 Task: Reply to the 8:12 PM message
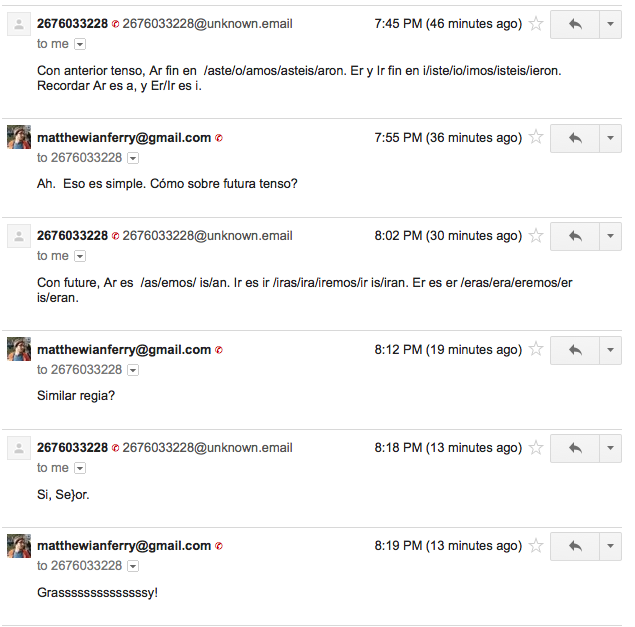coord(575,350)
